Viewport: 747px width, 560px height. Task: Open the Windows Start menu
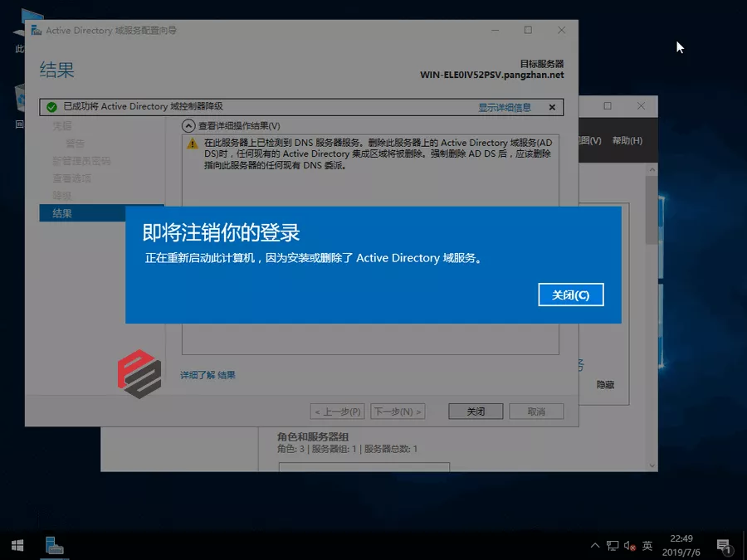click(17, 545)
